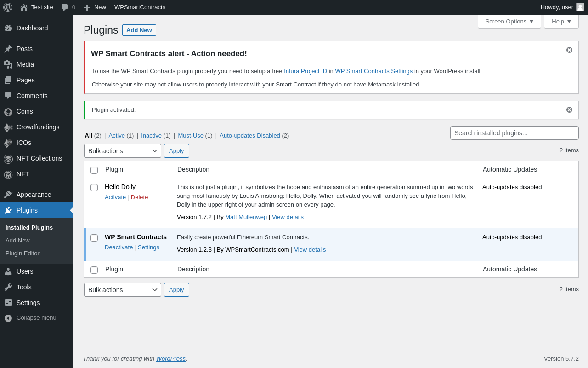
Task: Click the Plugins plug icon
Action: [x=8, y=210]
